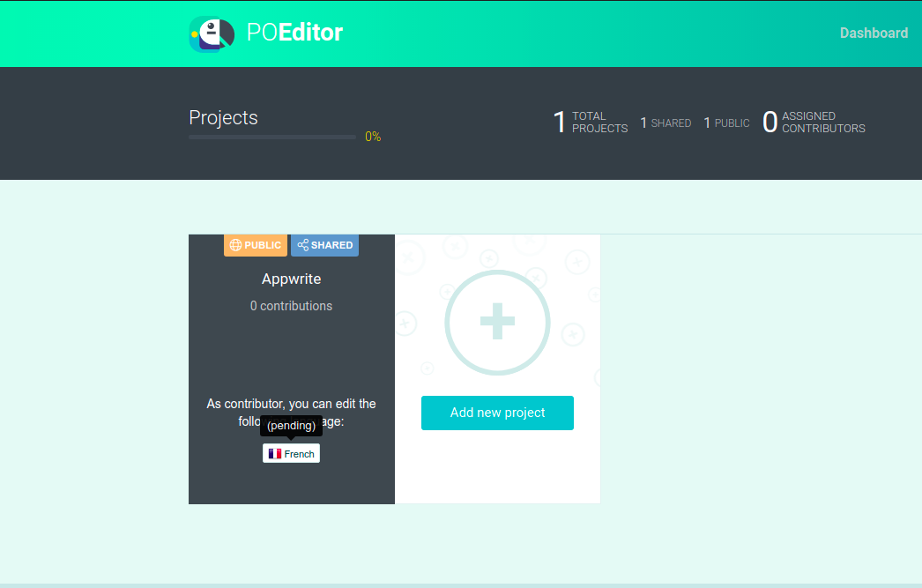Click the POEditor brand name text
The image size is (922, 588).
tap(294, 33)
